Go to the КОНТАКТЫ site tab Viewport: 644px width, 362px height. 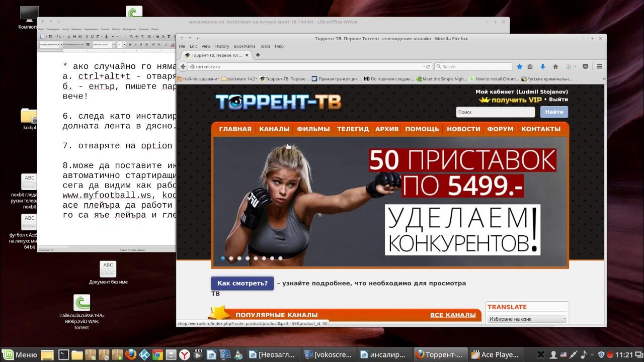pyautogui.click(x=541, y=129)
